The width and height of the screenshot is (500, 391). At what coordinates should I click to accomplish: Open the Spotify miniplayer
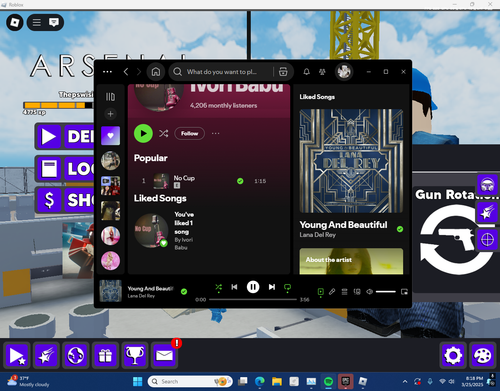pyautogui.click(x=404, y=292)
